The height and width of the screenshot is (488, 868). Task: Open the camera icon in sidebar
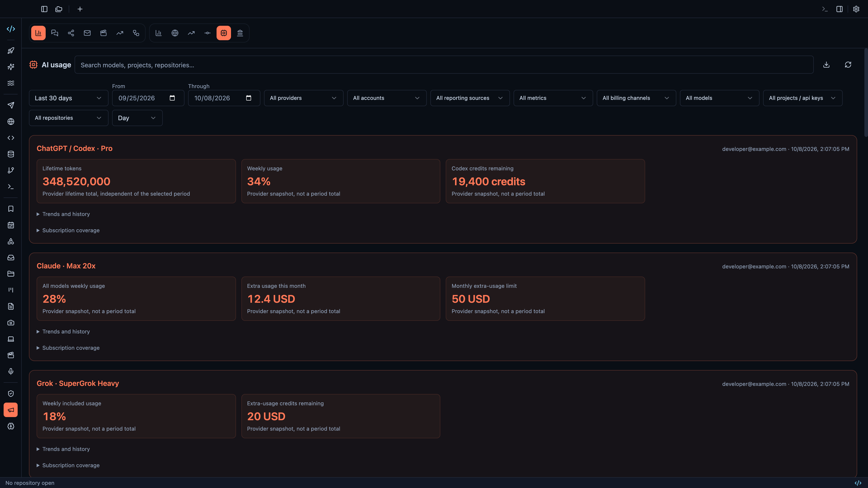pyautogui.click(x=11, y=323)
